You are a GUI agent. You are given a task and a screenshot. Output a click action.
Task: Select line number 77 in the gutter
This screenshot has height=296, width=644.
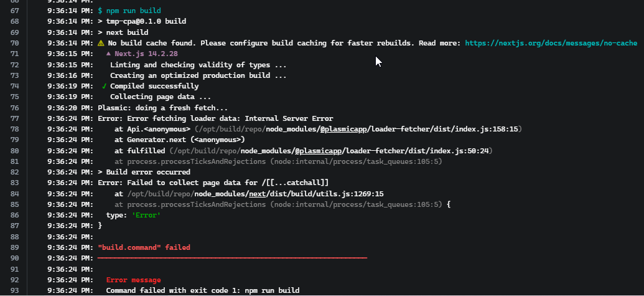pos(14,118)
